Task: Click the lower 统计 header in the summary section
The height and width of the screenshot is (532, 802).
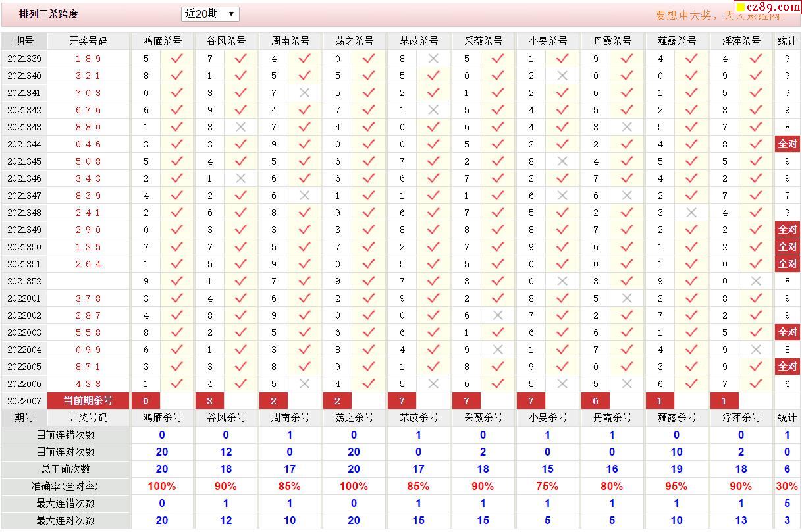Action: 787,417
